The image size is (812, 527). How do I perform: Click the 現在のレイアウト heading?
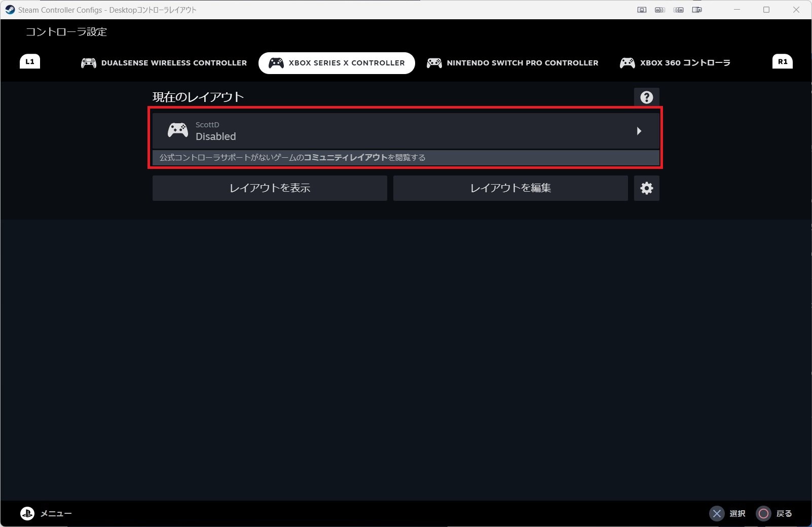(x=198, y=97)
